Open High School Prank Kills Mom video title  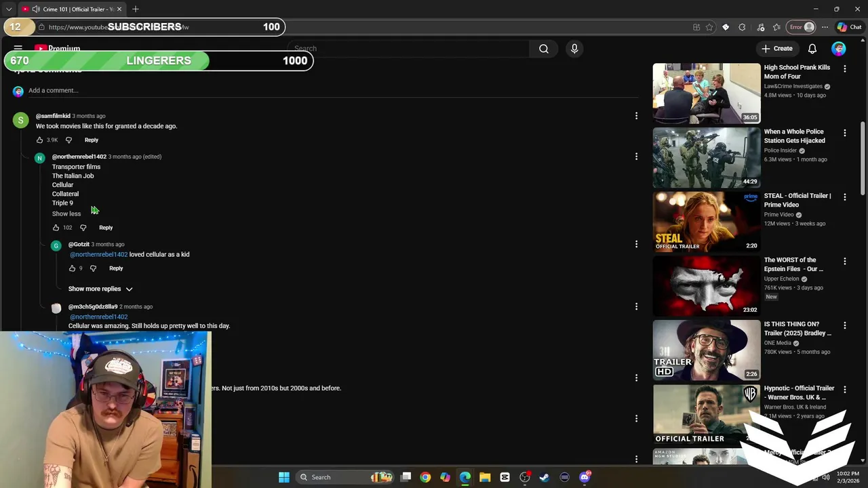797,72
